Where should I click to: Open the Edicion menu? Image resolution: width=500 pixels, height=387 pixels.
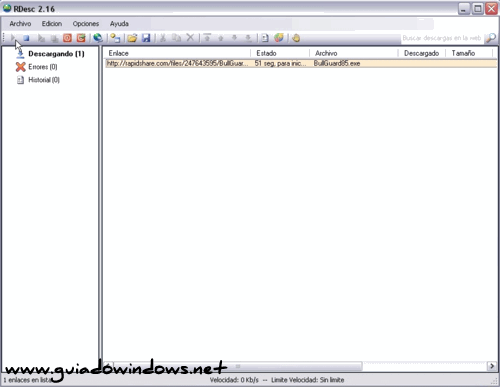[x=52, y=24]
